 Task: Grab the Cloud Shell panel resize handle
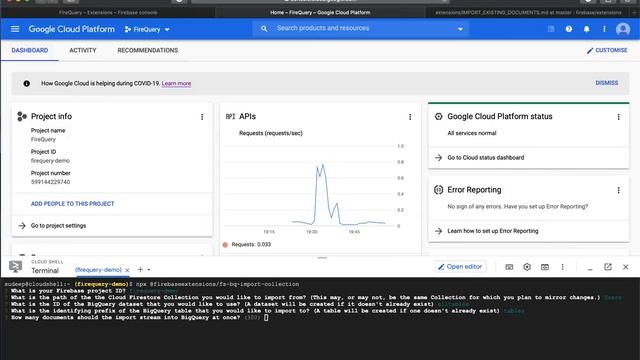coord(322,258)
